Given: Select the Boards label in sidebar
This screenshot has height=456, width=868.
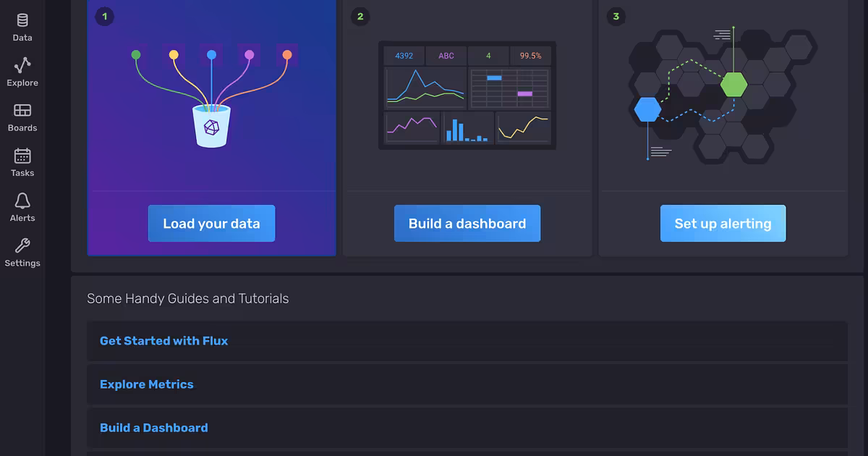Looking at the screenshot, I should coord(22,127).
